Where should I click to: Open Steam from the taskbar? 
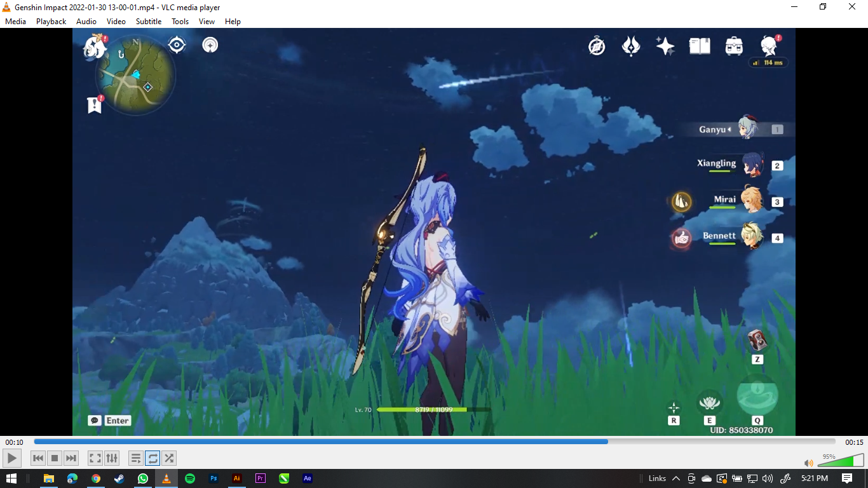coord(119,478)
